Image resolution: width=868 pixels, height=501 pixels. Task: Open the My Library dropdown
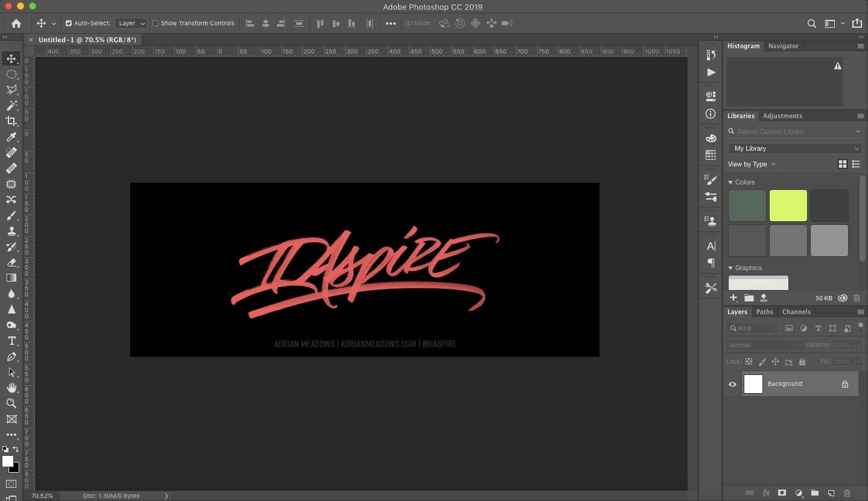click(794, 148)
